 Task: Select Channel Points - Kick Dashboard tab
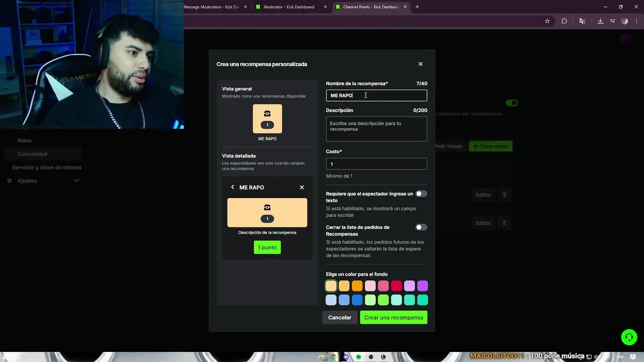click(x=370, y=7)
